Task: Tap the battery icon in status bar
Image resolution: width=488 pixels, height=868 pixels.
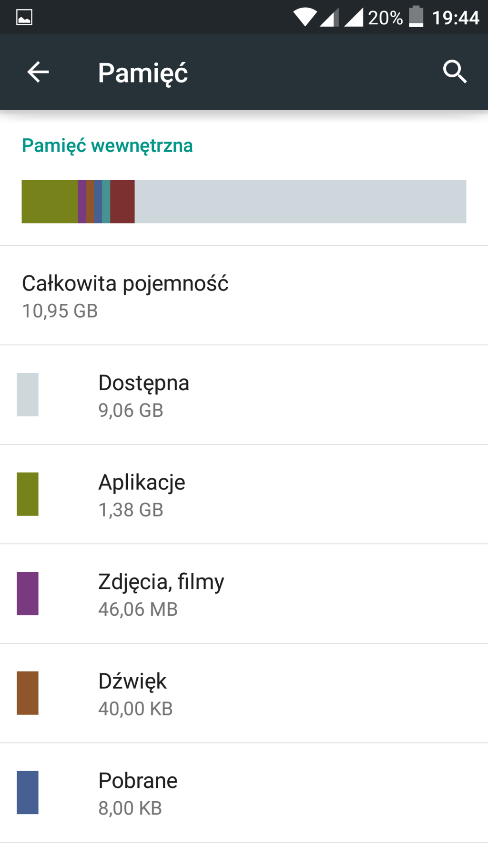Action: [416, 17]
